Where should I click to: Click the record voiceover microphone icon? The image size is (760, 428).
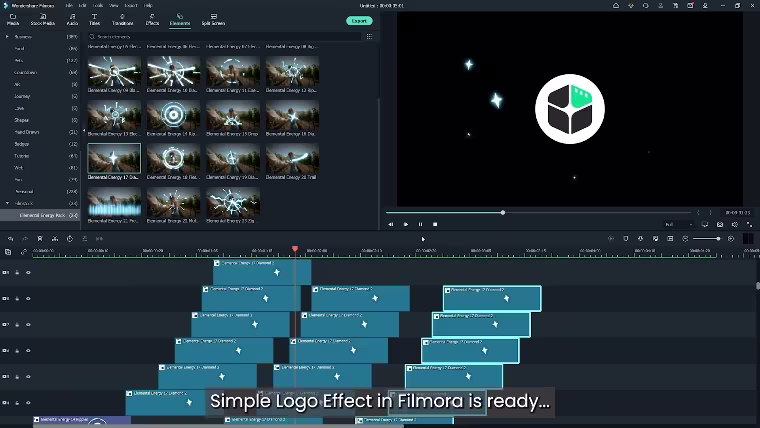640,238
